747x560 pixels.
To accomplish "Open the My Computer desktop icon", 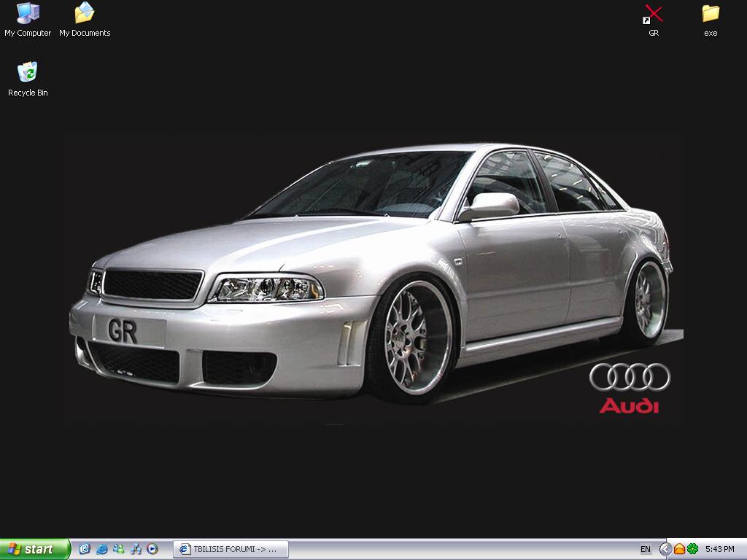I will tap(28, 13).
